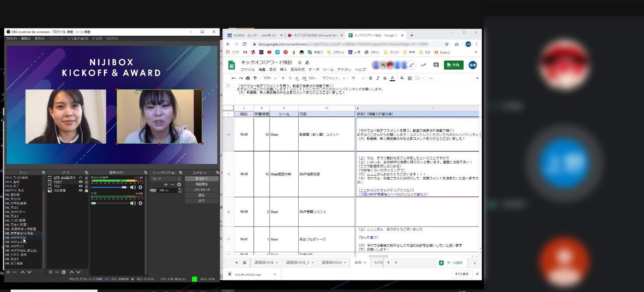644x292 pixels.
Task: Open the Sheets comment history
Action: point(436,65)
